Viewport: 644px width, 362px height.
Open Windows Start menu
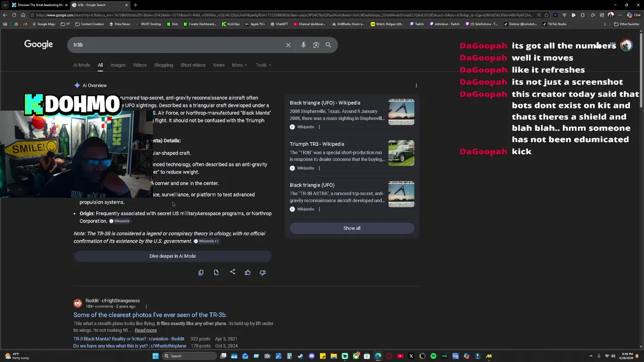(x=155, y=356)
